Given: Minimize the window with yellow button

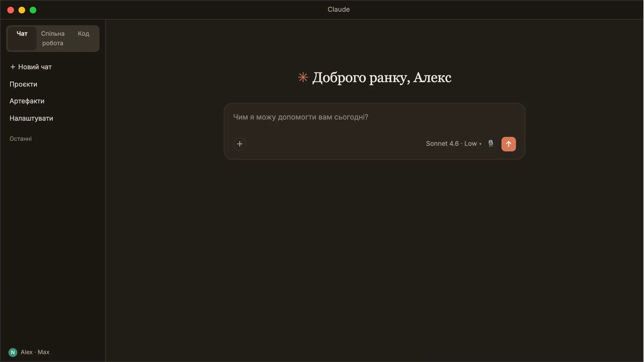Looking at the screenshot, I should [22, 10].
